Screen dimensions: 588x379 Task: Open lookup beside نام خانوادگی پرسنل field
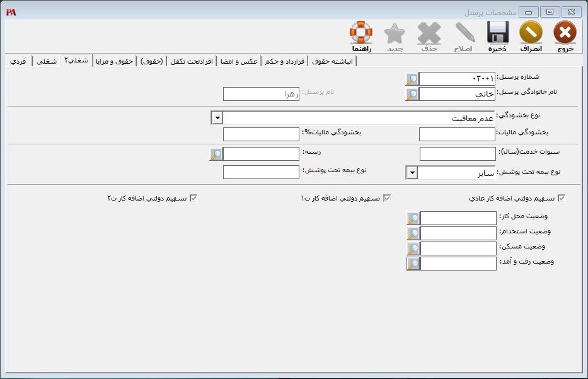point(412,94)
